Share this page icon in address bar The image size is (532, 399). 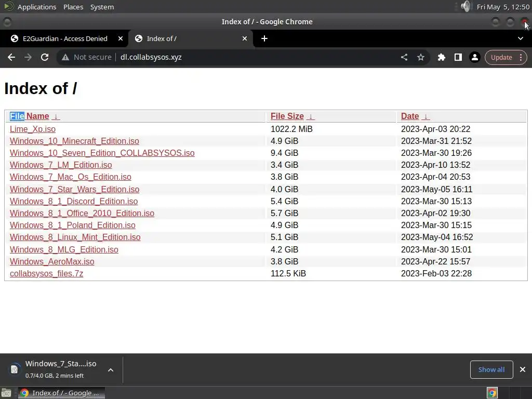(404, 57)
